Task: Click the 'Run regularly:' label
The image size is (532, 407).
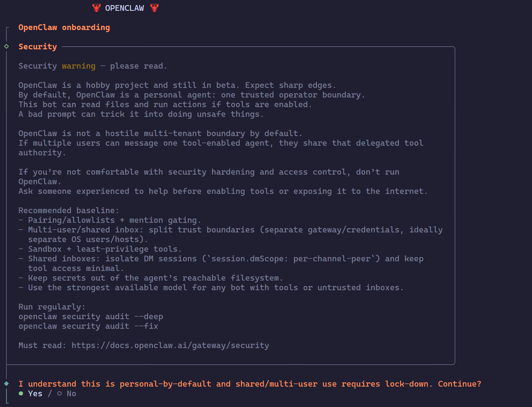Action: [x=52, y=307]
